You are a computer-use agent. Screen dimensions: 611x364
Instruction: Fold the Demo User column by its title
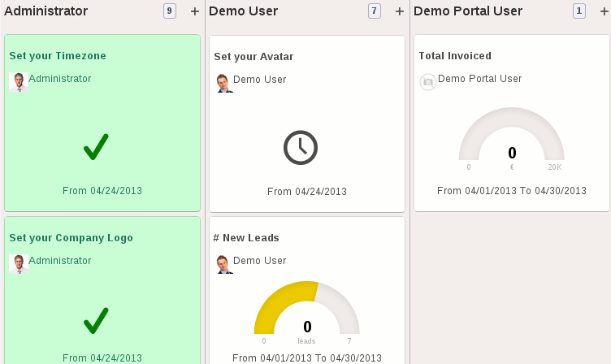click(x=243, y=11)
